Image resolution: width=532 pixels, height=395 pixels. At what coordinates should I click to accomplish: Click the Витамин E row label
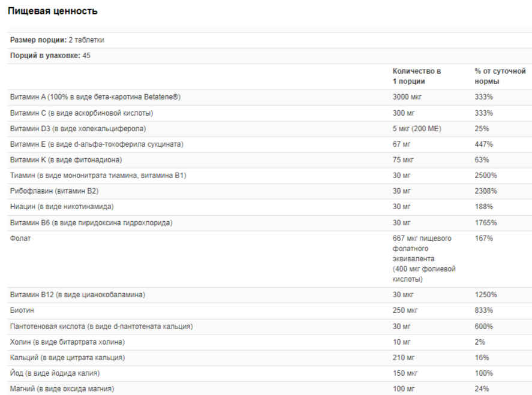[x=97, y=144]
